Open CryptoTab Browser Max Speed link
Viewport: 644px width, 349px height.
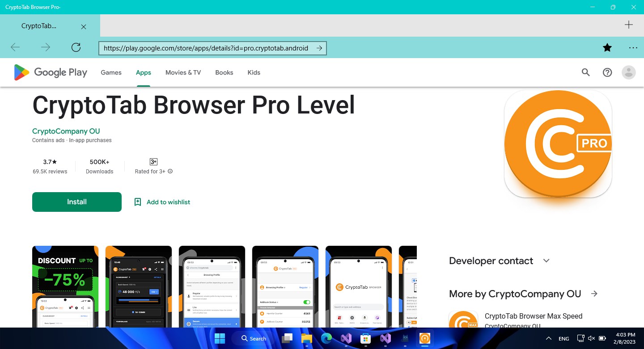click(534, 316)
